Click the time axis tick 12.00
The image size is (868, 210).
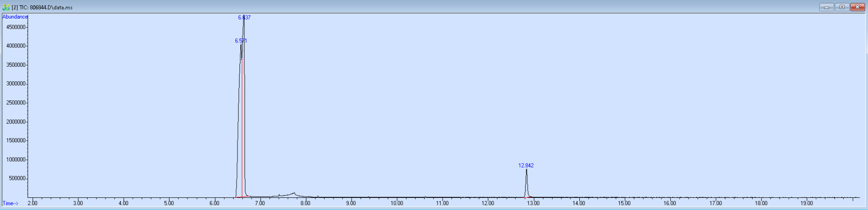tap(488, 203)
